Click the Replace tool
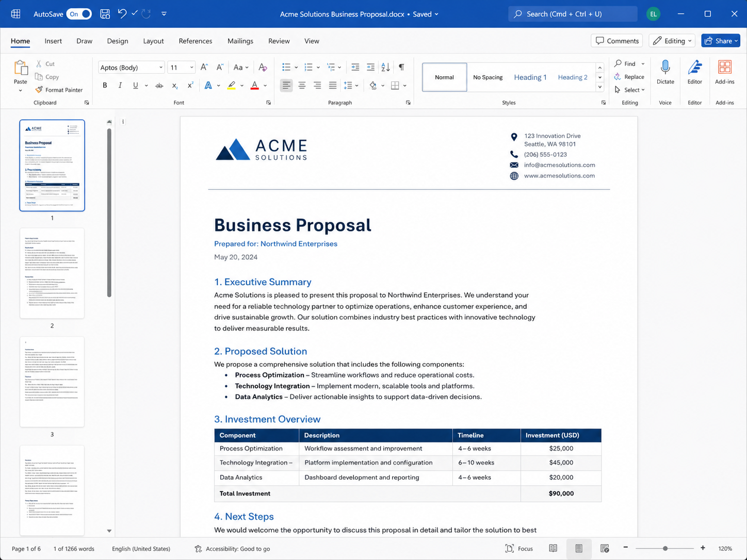 629,77
